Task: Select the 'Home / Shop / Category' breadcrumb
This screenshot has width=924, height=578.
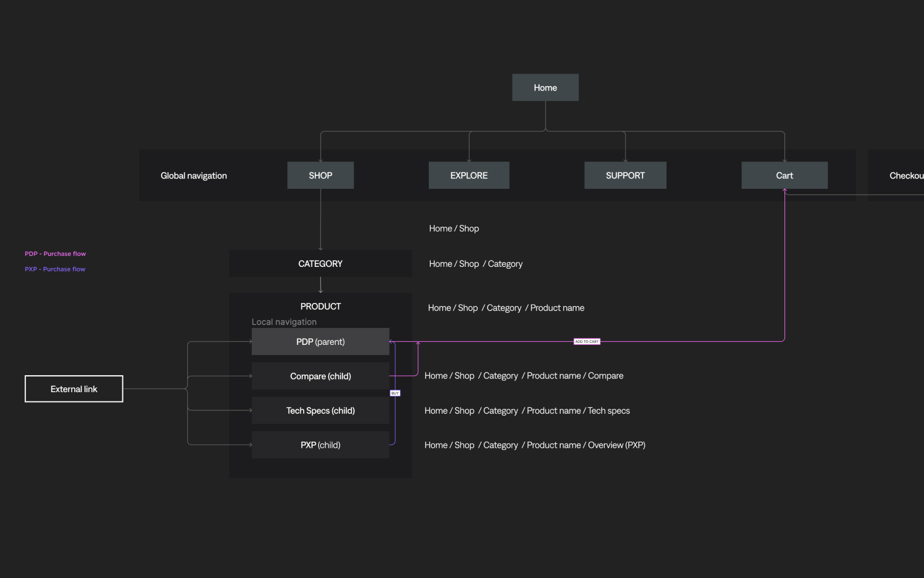Action: pyautogui.click(x=475, y=264)
